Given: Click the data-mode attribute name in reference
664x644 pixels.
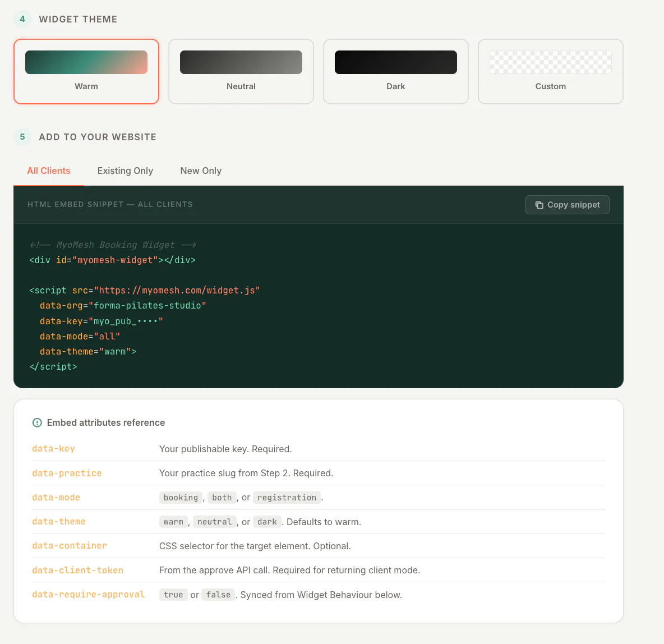Looking at the screenshot, I should click(56, 498).
